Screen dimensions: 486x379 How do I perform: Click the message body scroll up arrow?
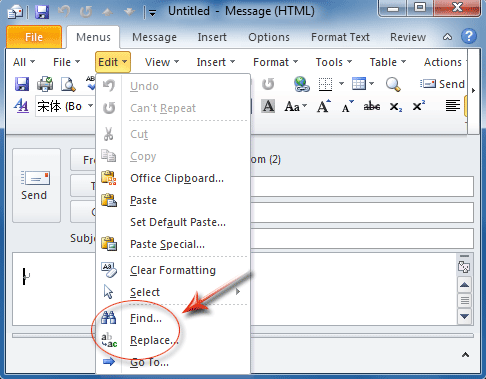tap(464, 285)
